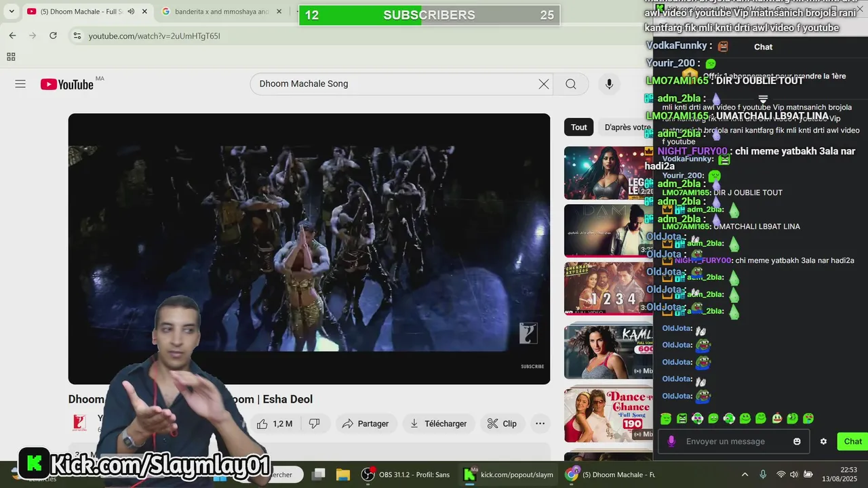Close the banderita Google tab
This screenshot has width=868, height=488.
279,12
